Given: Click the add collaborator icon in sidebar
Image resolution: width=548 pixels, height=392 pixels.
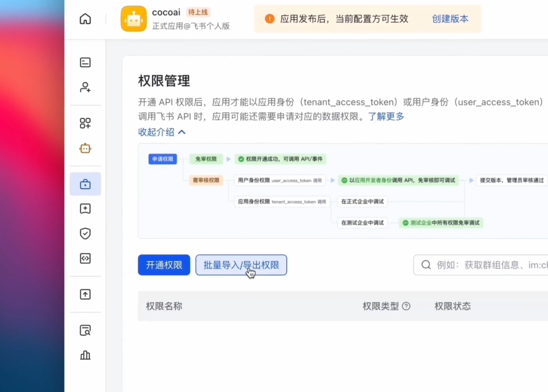Looking at the screenshot, I should tap(85, 87).
